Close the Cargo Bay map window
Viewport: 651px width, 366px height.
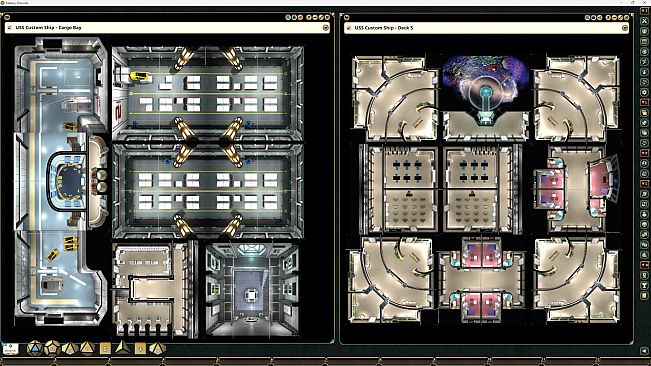tap(328, 17)
